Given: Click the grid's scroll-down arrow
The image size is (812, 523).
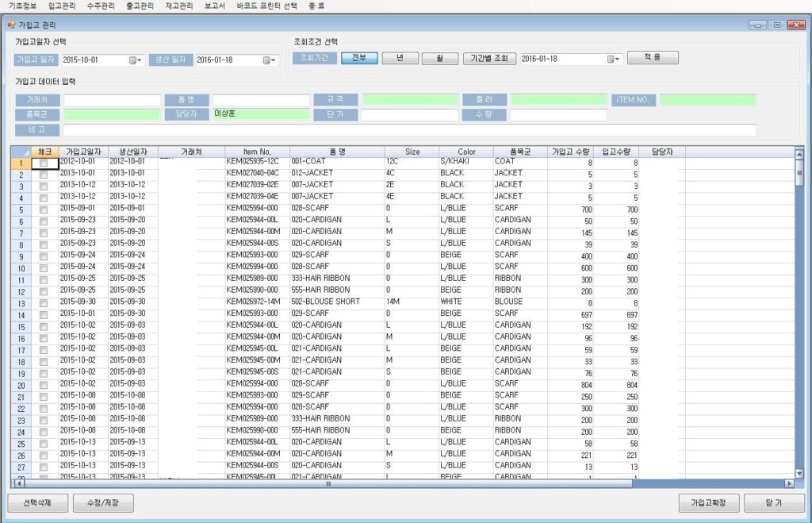Looking at the screenshot, I should pyautogui.click(x=799, y=473).
